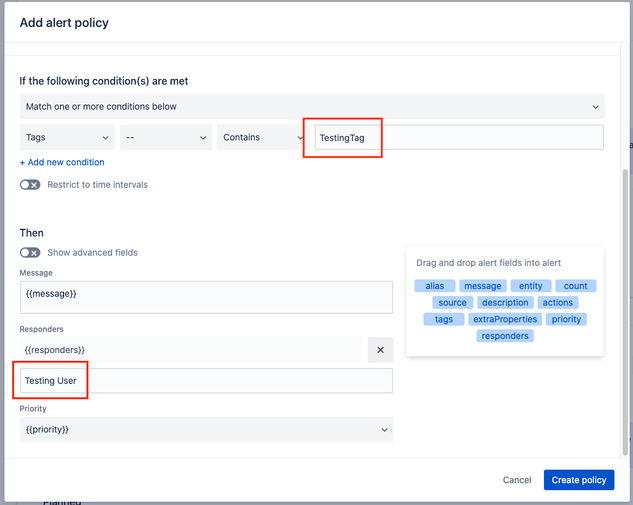The width and height of the screenshot is (633, 505).
Task: Click the TestingTag value input field
Action: point(458,137)
